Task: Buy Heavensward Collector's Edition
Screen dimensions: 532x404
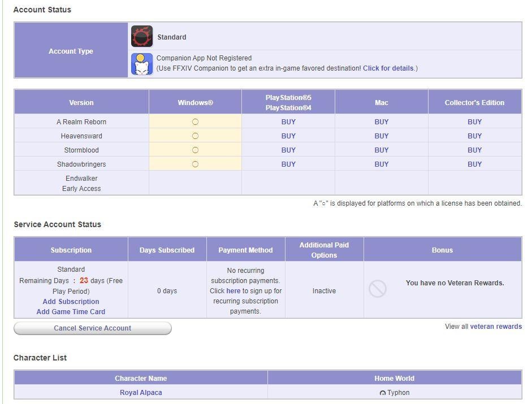Action: 475,136
